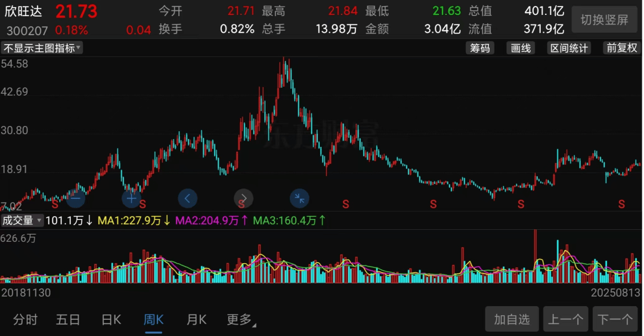Click the 切换竖屏 button
Screen dimensions: 644x336
click(x=605, y=20)
